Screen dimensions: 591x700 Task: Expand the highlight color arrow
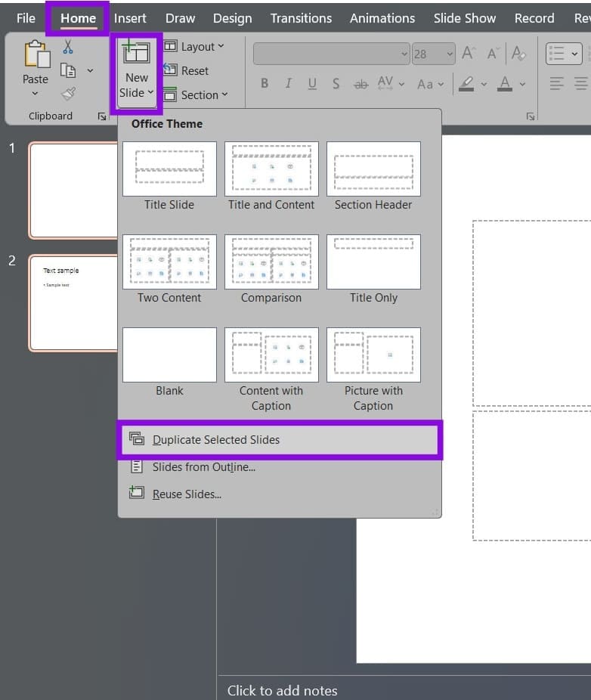pos(484,84)
